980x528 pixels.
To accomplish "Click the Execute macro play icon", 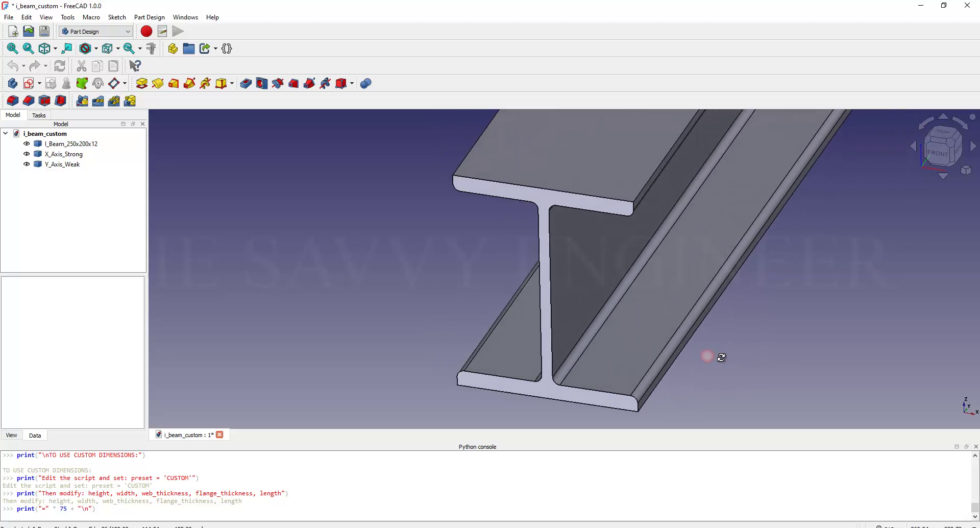I will coord(178,32).
